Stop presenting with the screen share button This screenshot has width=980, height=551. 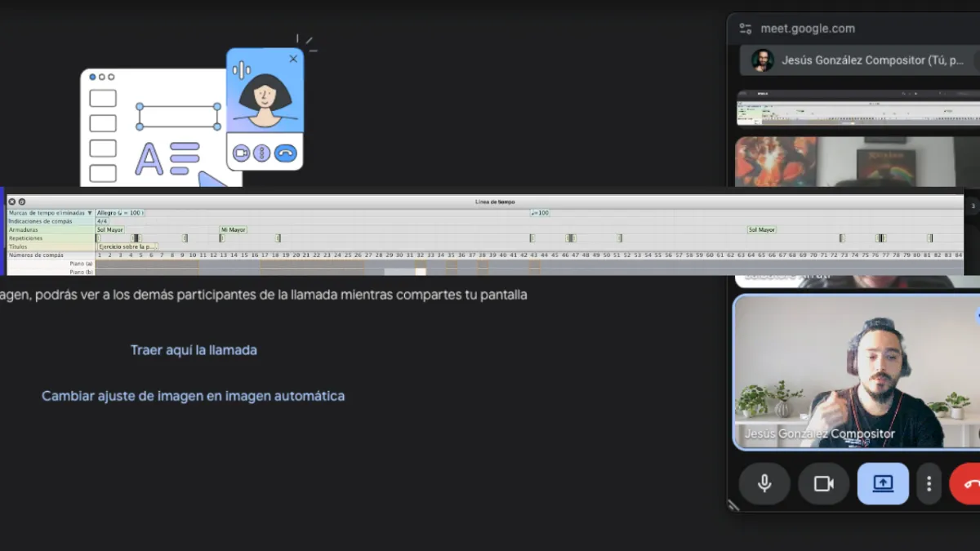883,483
